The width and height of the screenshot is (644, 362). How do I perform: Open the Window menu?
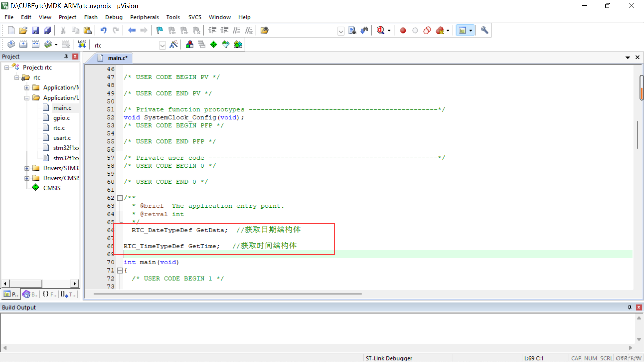click(220, 17)
